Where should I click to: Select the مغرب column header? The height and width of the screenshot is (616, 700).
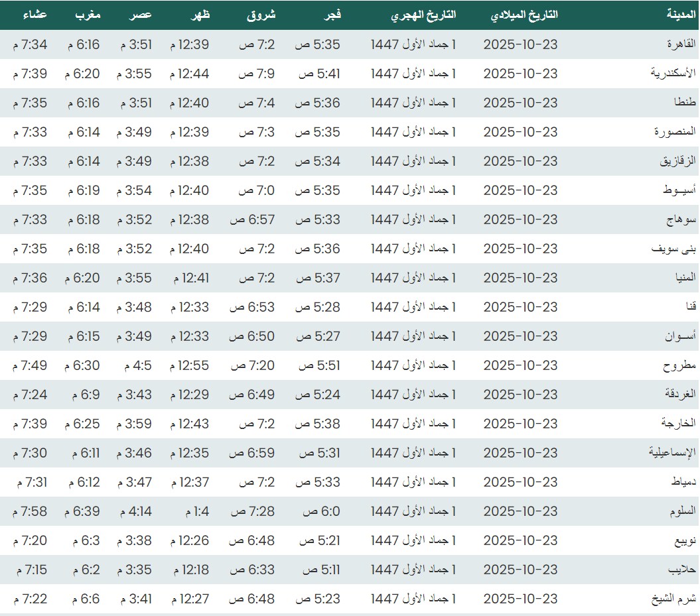82,15
